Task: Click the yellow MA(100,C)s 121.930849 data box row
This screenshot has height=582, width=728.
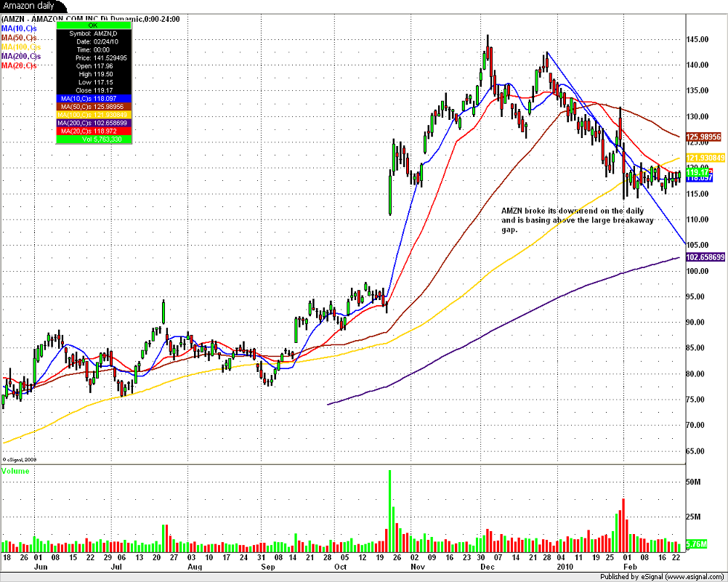Action: pyautogui.click(x=93, y=115)
